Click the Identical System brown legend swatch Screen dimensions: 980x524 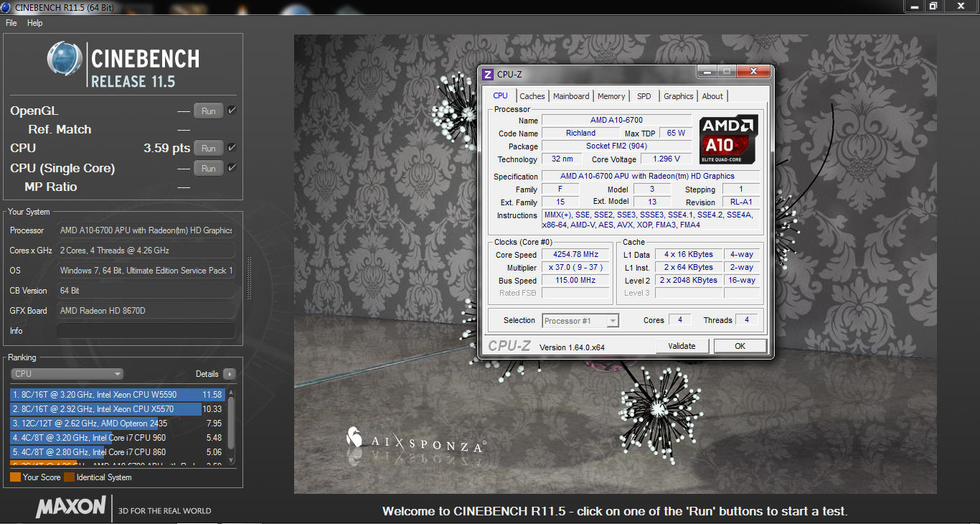(x=69, y=477)
